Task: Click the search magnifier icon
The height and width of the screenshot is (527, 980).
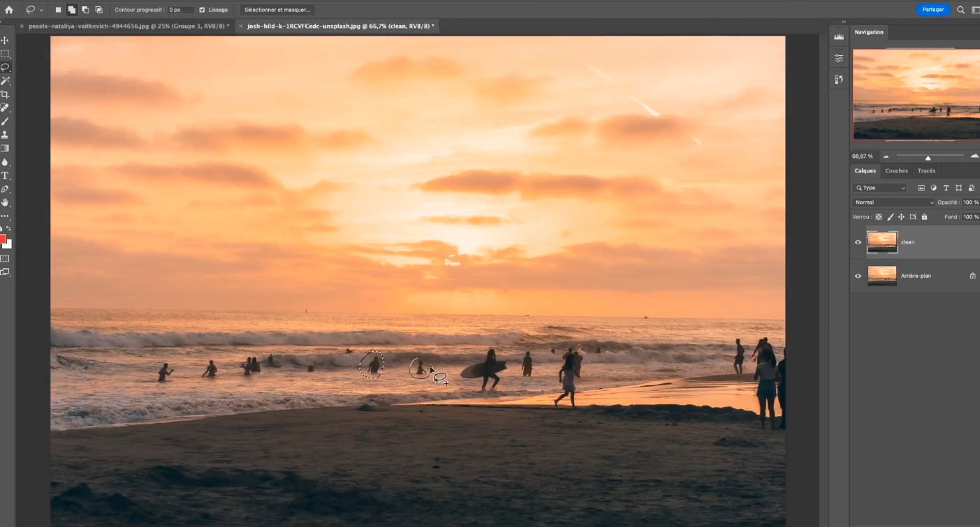Action: coord(960,10)
